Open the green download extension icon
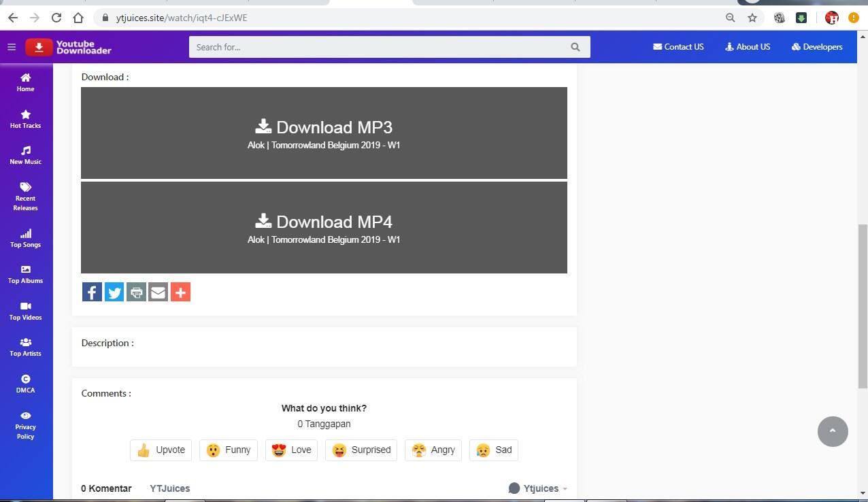Viewport: 868px width, 502px height. pos(801,18)
